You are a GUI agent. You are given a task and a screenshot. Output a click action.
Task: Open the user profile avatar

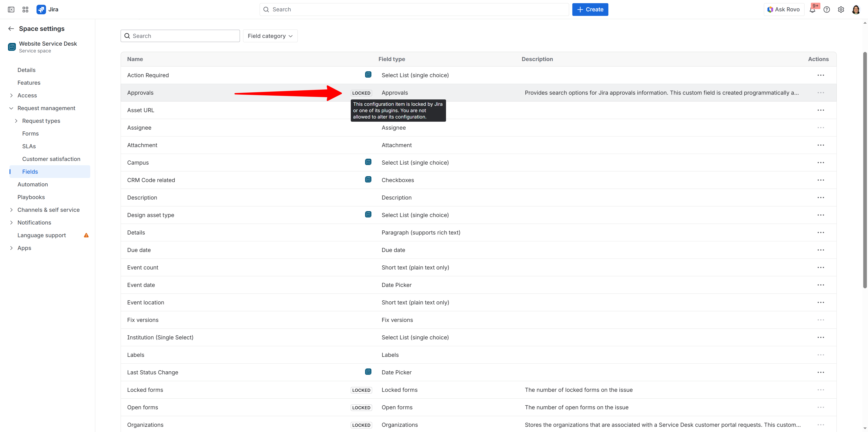coord(856,10)
